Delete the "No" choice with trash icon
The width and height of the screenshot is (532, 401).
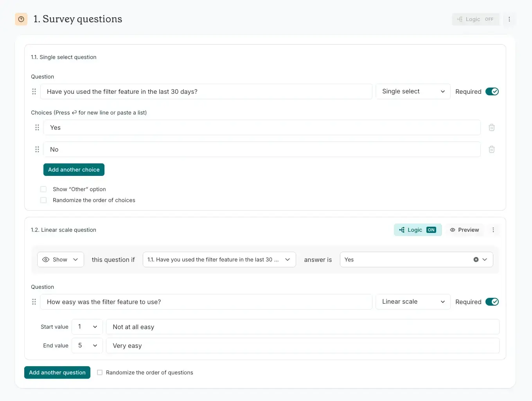(492, 149)
